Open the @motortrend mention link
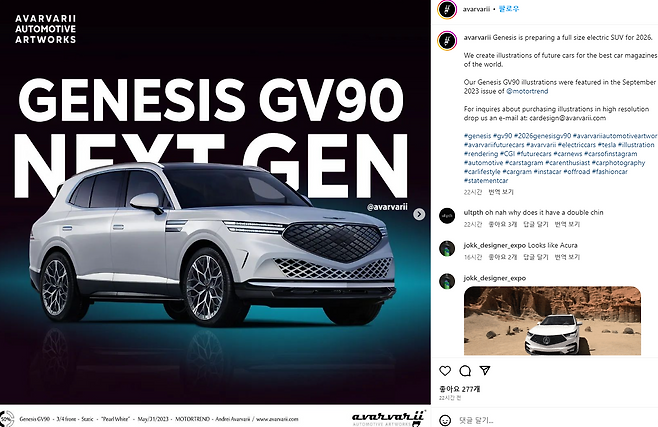 [527, 91]
